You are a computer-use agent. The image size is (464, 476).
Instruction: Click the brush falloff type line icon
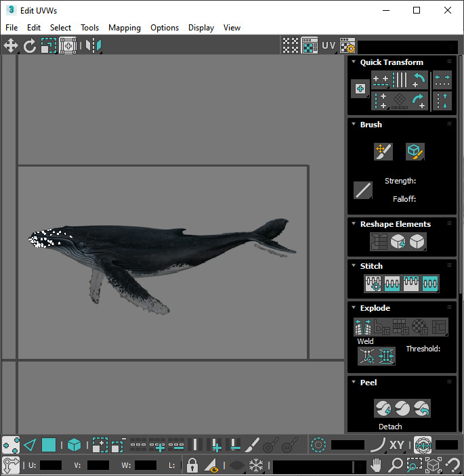[x=363, y=191]
